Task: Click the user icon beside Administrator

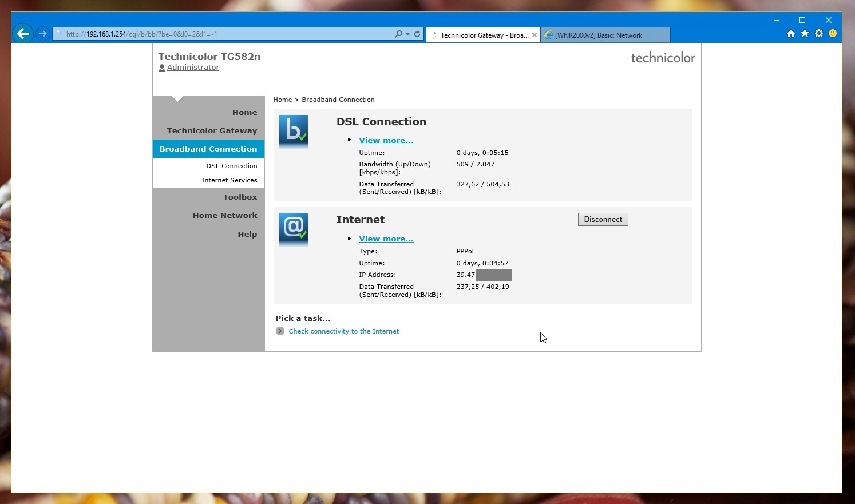Action: (x=162, y=68)
